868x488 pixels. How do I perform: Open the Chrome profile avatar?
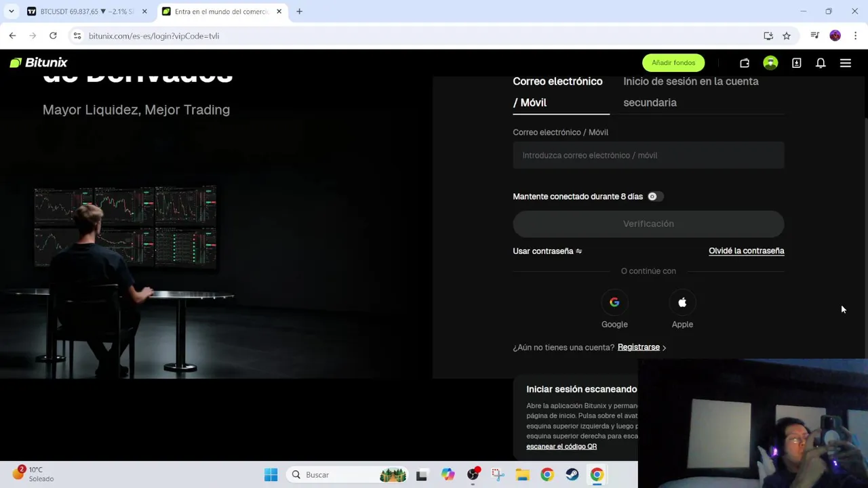pos(835,36)
